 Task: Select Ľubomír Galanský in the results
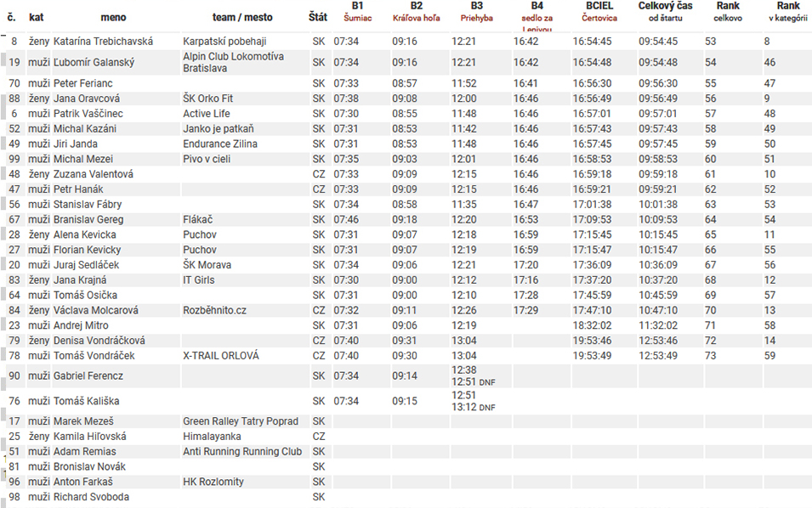click(x=94, y=63)
